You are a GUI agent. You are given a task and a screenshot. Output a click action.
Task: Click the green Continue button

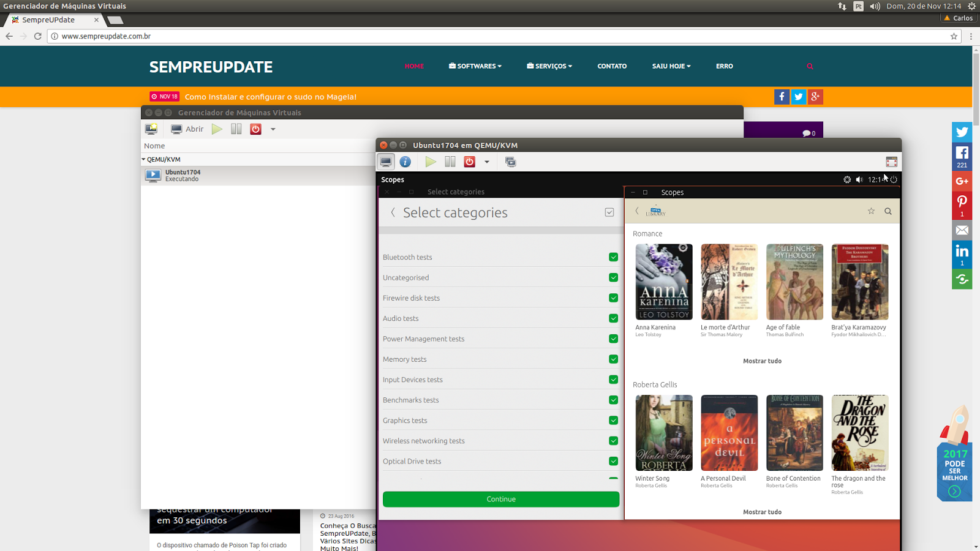click(x=501, y=499)
